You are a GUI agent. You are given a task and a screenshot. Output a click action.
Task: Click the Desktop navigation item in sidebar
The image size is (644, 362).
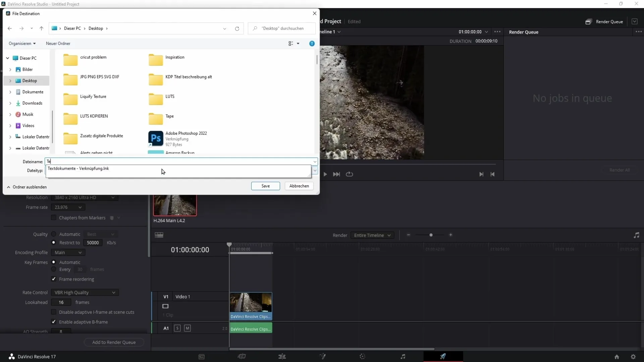pos(30,80)
